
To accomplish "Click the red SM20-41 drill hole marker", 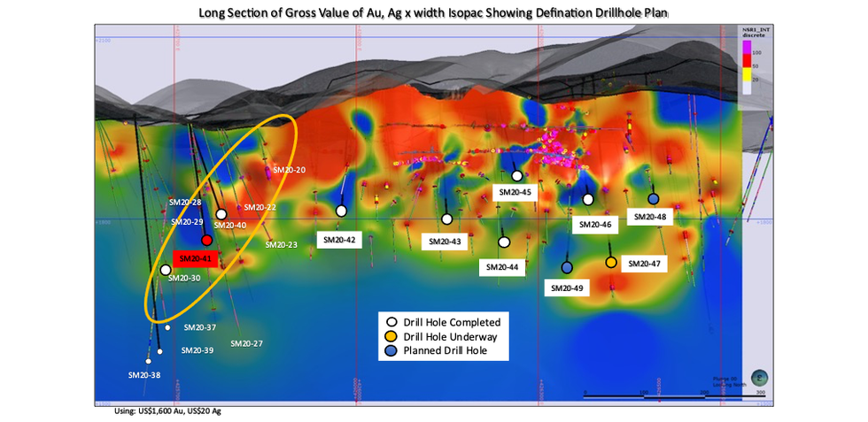I will coord(206,240).
